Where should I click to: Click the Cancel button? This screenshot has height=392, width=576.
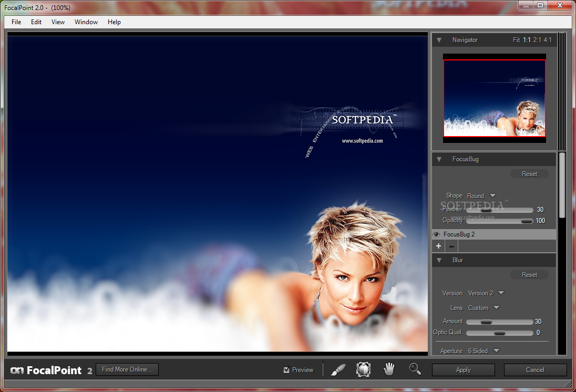pyautogui.click(x=535, y=370)
